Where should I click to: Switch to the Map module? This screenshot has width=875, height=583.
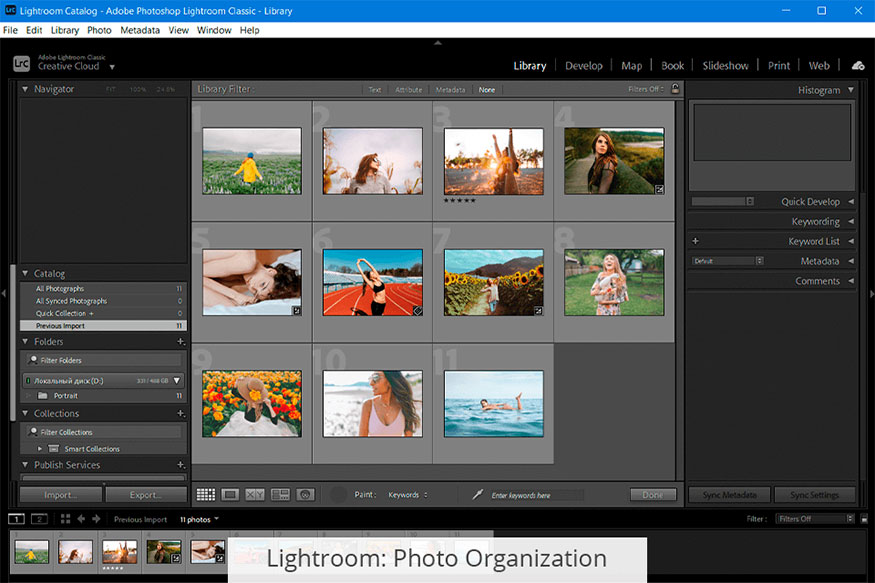click(x=632, y=66)
